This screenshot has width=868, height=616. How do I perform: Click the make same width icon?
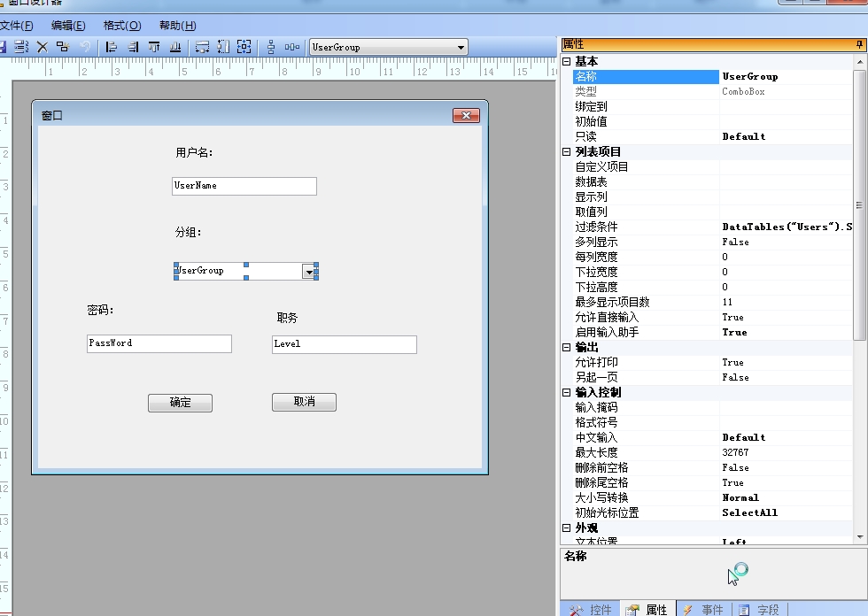203,47
